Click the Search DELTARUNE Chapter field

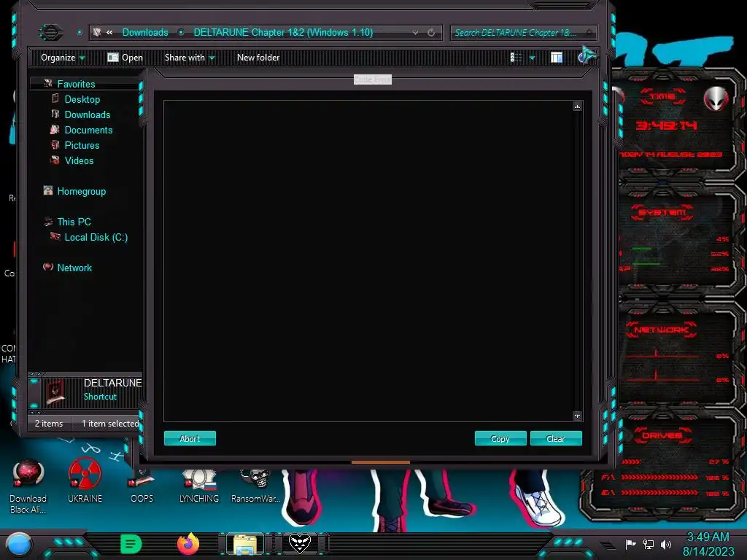click(x=523, y=32)
